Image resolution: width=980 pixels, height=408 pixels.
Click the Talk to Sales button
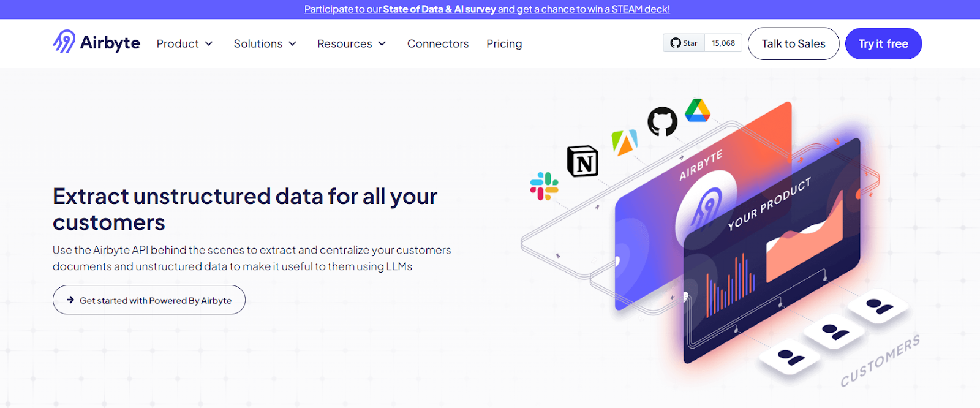click(x=794, y=43)
